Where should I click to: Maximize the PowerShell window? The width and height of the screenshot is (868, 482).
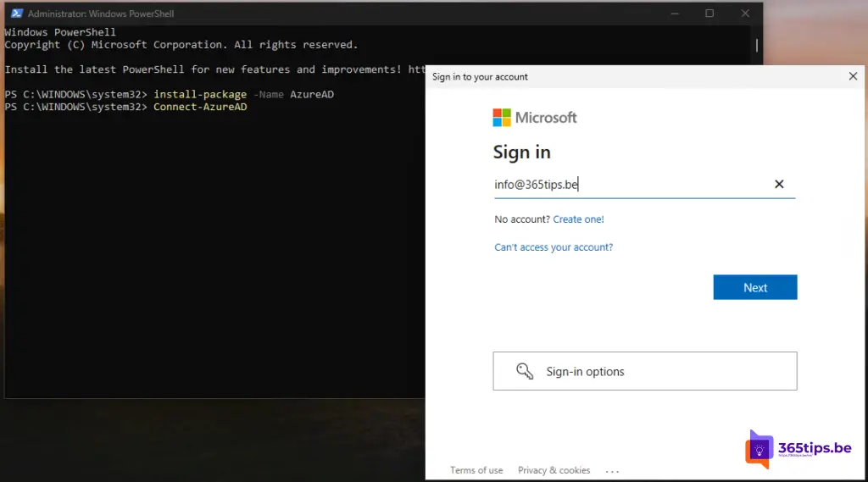coord(709,14)
